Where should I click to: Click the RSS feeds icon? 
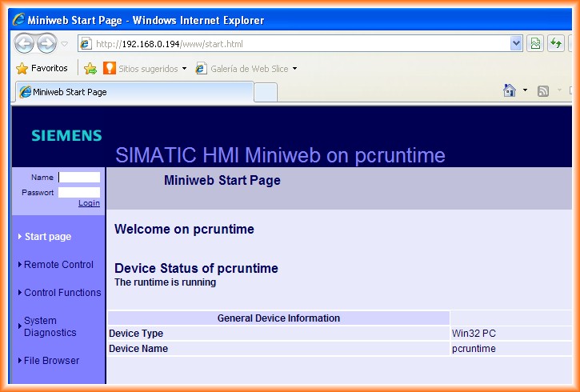point(543,91)
